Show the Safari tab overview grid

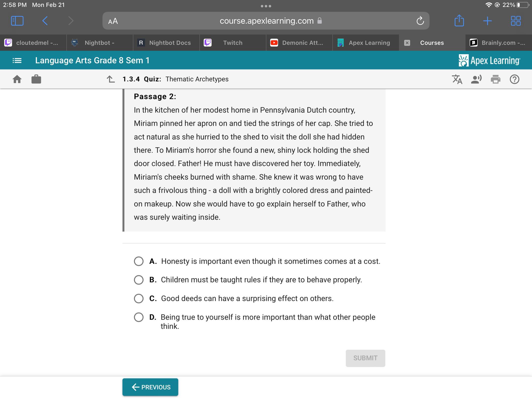click(x=516, y=21)
